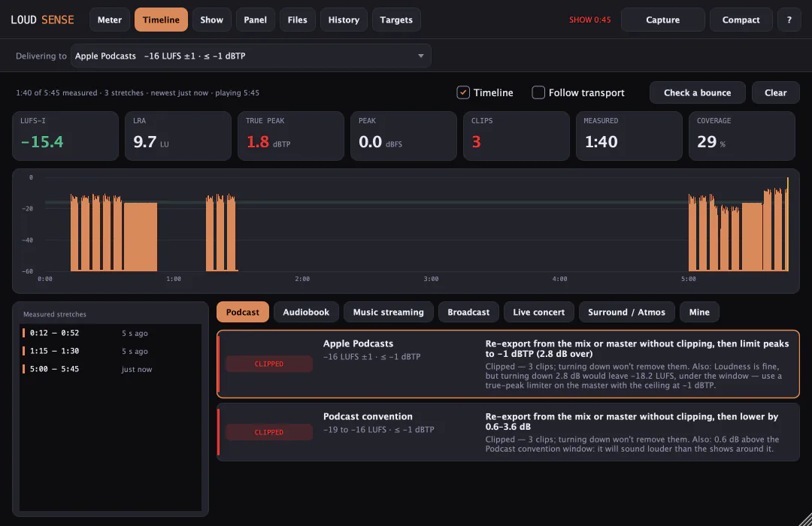Click the LOUD SENSE logo
The width and height of the screenshot is (812, 526).
[x=42, y=20]
